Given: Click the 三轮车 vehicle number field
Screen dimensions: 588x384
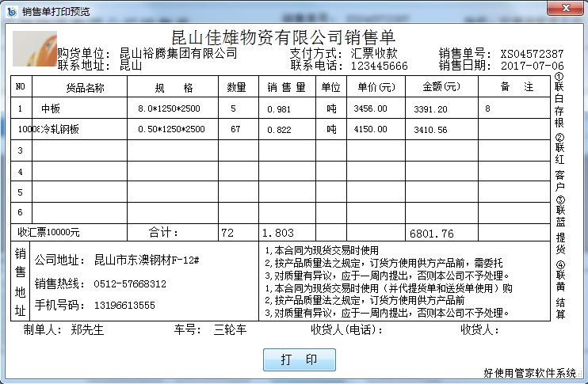Looking at the screenshot, I should tap(231, 330).
